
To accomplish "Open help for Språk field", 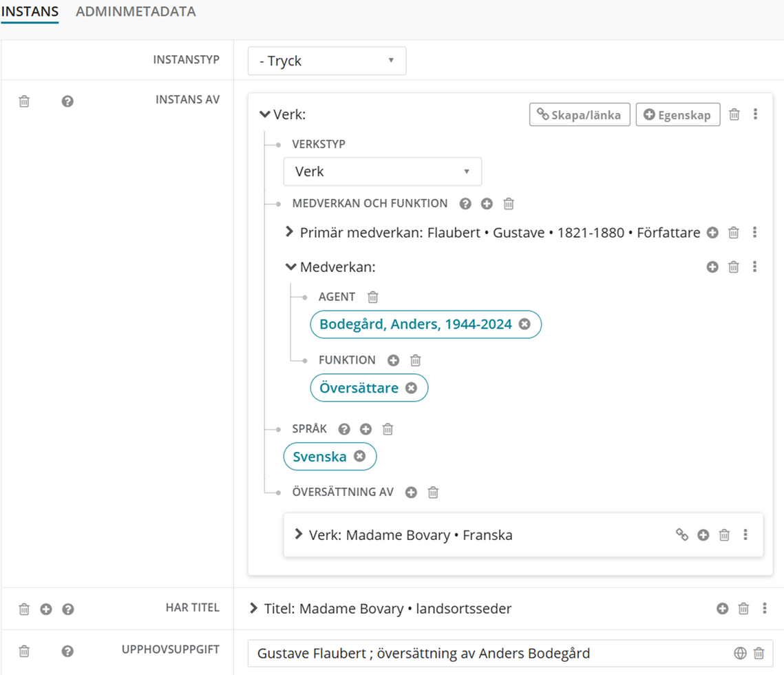I will [344, 429].
